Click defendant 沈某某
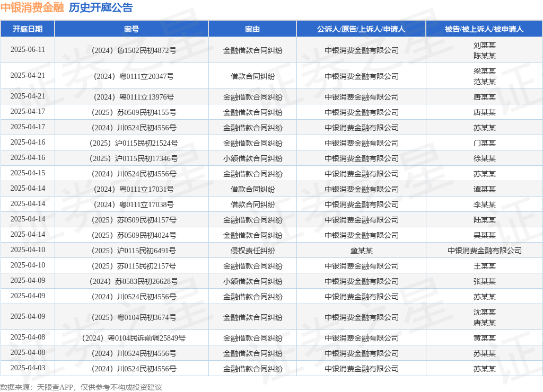Screen dimensions: 543x392 point(484,312)
